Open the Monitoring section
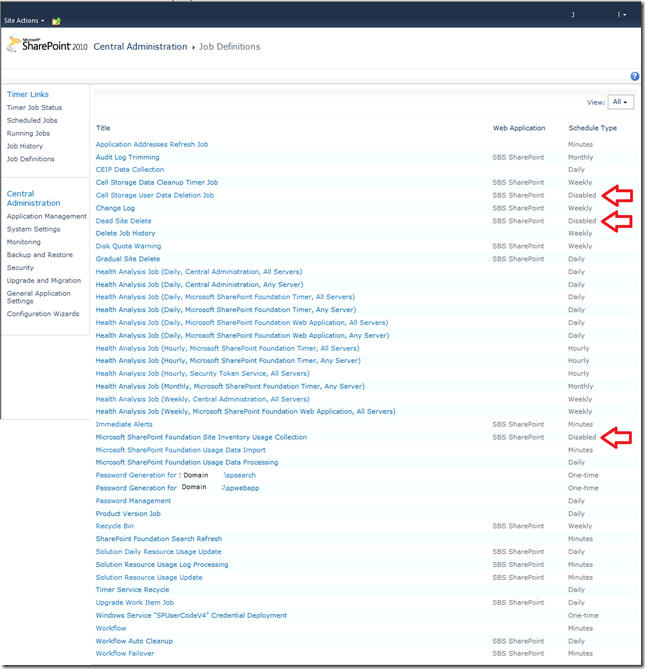This screenshot has width=645, height=669. coord(23,242)
